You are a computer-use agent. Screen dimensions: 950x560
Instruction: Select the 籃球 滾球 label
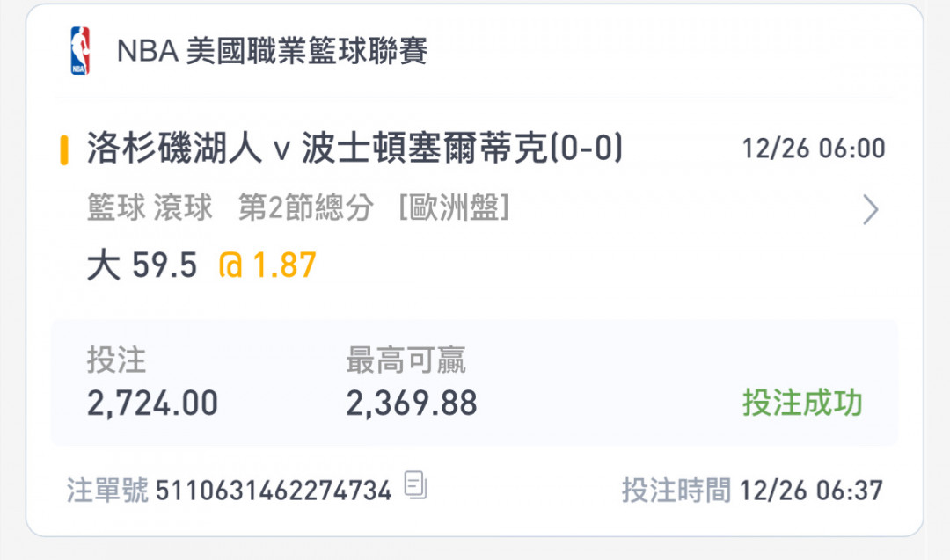coord(150,207)
